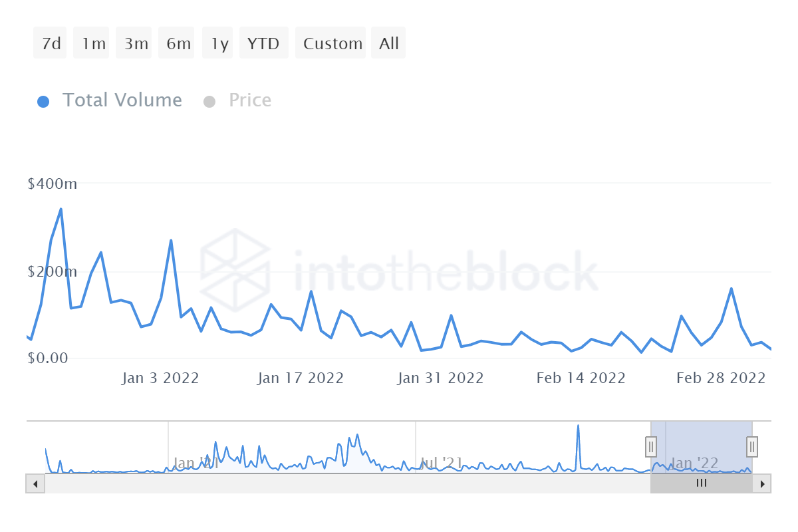
Task: Click the blue Total Volume legend dot
Action: tap(43, 100)
